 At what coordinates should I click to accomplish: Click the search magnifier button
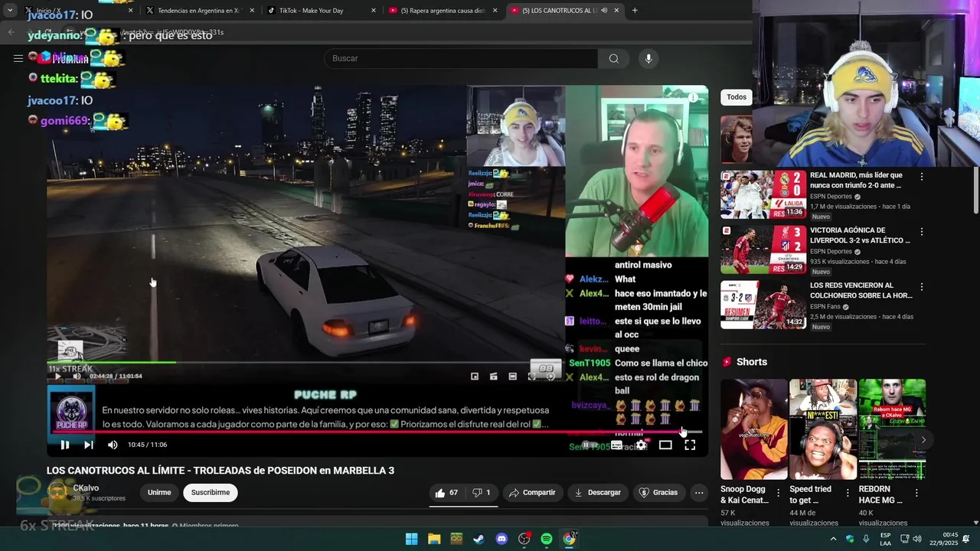[613, 58]
